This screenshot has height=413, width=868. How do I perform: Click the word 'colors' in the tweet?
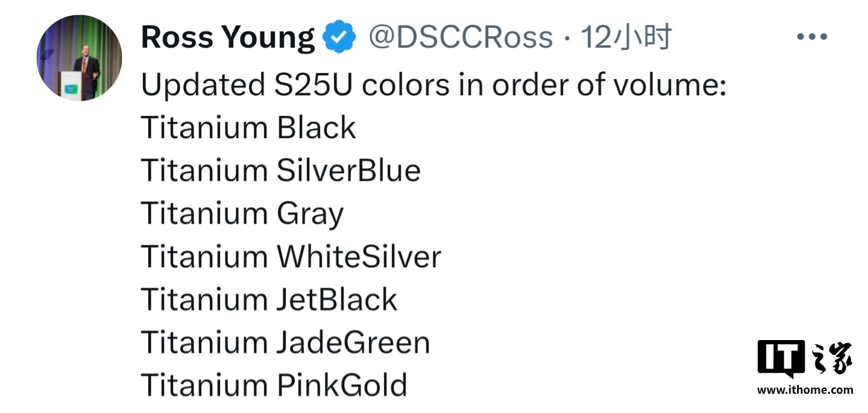(405, 85)
